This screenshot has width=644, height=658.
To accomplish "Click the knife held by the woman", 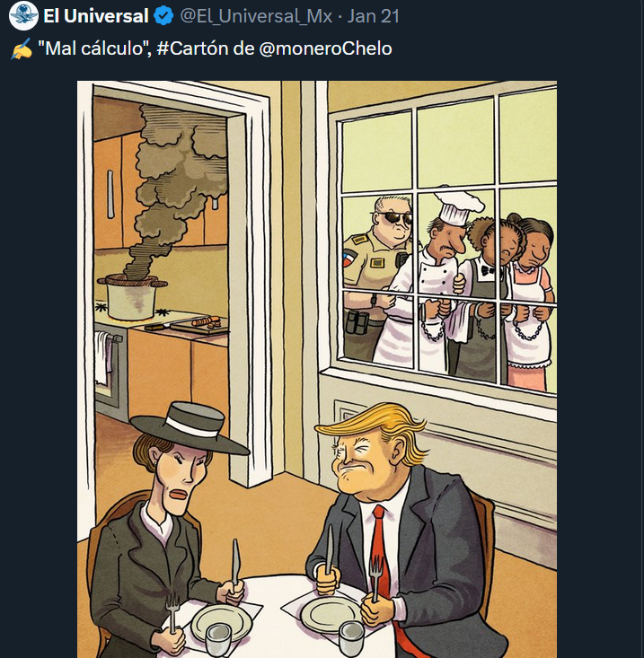I will (x=236, y=563).
